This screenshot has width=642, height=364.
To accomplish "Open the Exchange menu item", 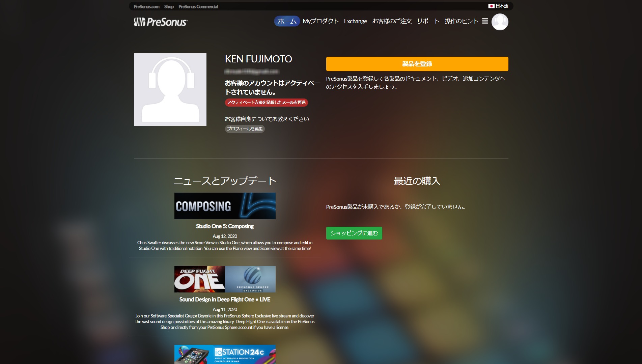I will (x=355, y=21).
